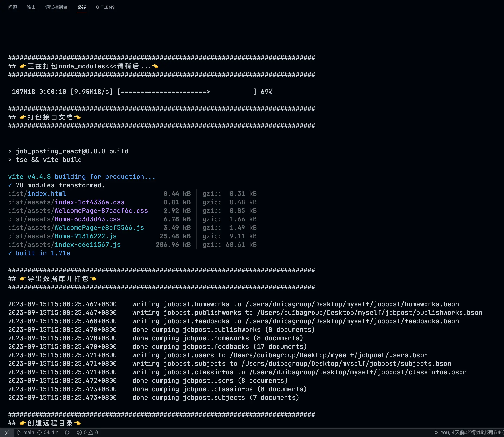This screenshot has height=437, width=504.
Task: Click the GitLens graph icon in status bar
Action: pyautogui.click(x=67, y=432)
